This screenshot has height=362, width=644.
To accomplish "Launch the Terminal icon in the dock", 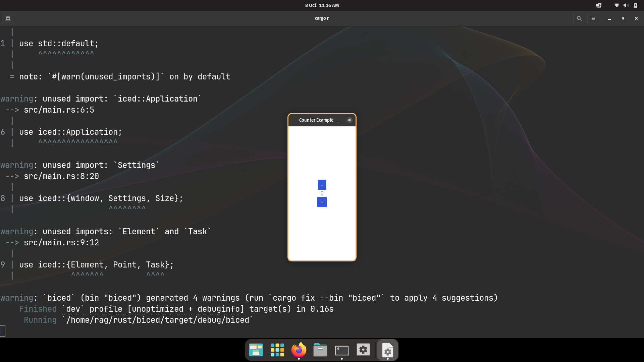I will pyautogui.click(x=341, y=350).
